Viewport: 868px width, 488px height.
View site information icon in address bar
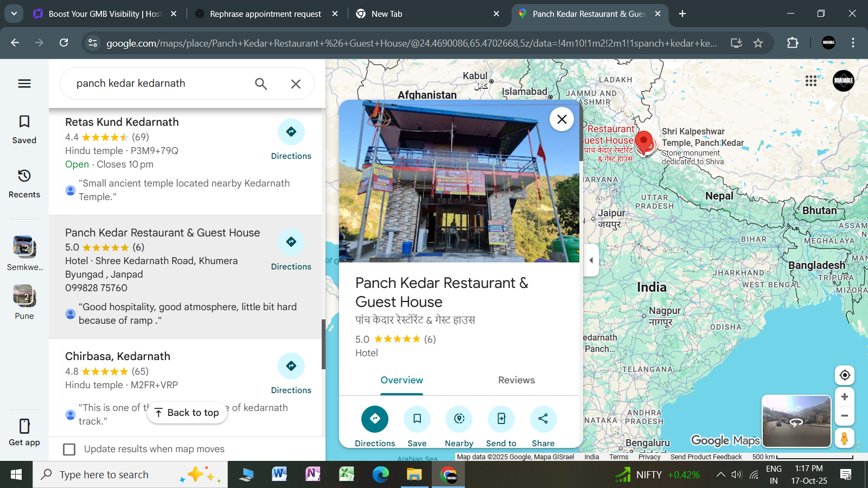(x=93, y=43)
